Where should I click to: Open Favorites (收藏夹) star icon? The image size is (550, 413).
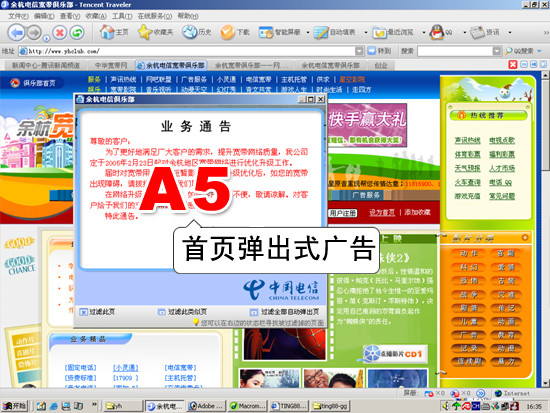click(x=155, y=32)
